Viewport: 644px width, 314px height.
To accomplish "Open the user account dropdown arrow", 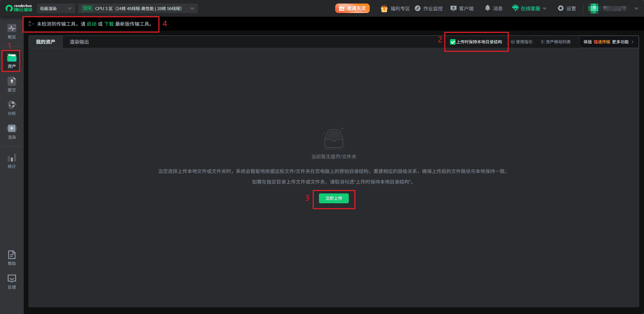I will click(636, 9).
